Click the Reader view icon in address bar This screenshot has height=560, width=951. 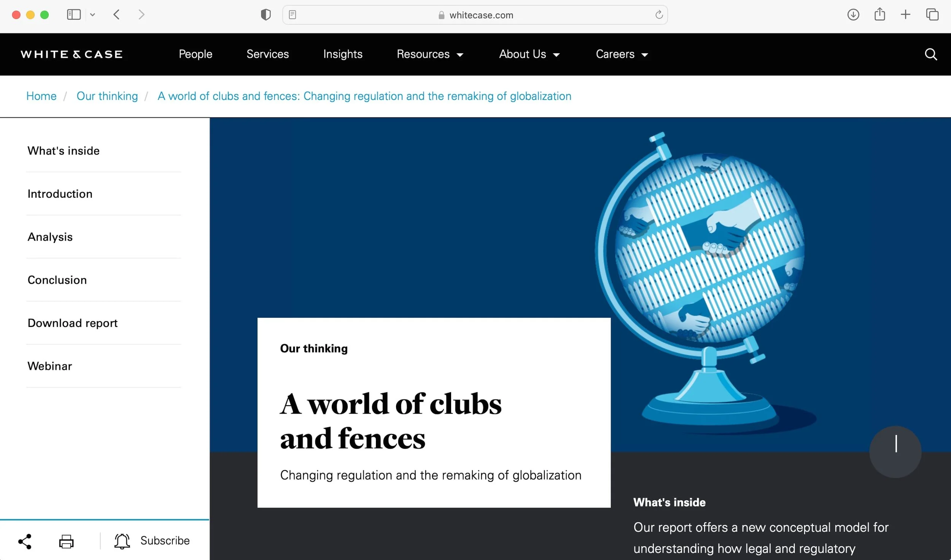pos(293,15)
